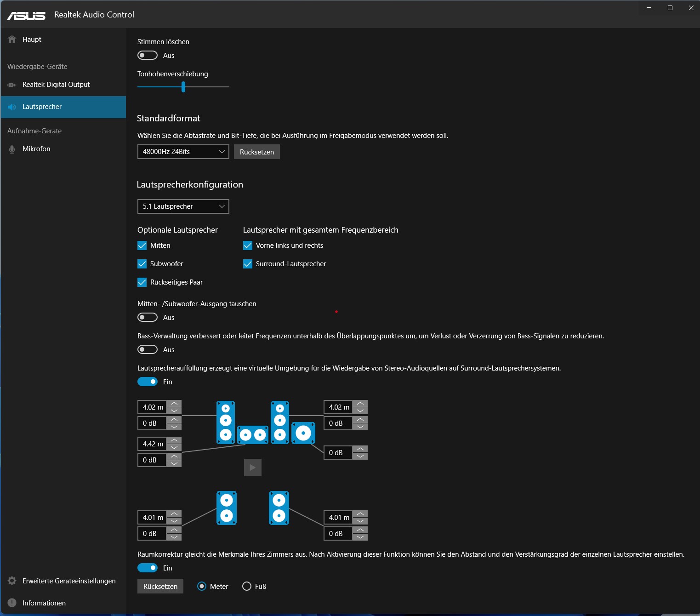
Task: Click Rücksetzen under Raumkorrektur
Action: [x=160, y=586]
